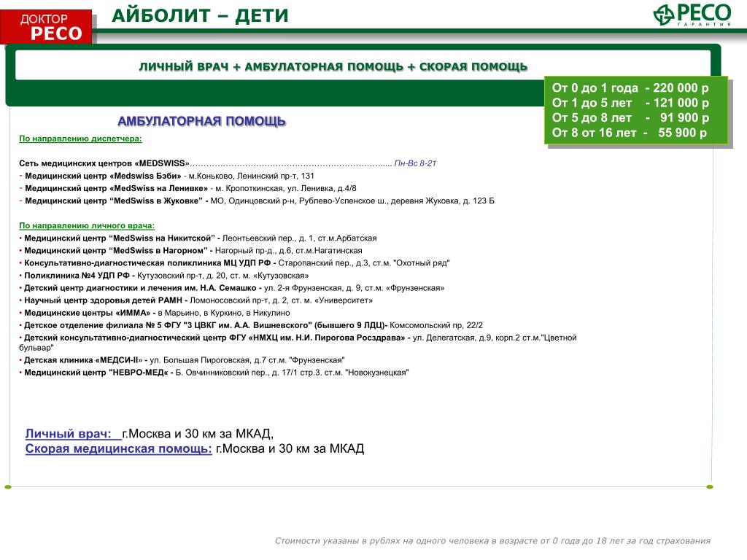Click the От 5 до 8 лет price line

pos(630,117)
